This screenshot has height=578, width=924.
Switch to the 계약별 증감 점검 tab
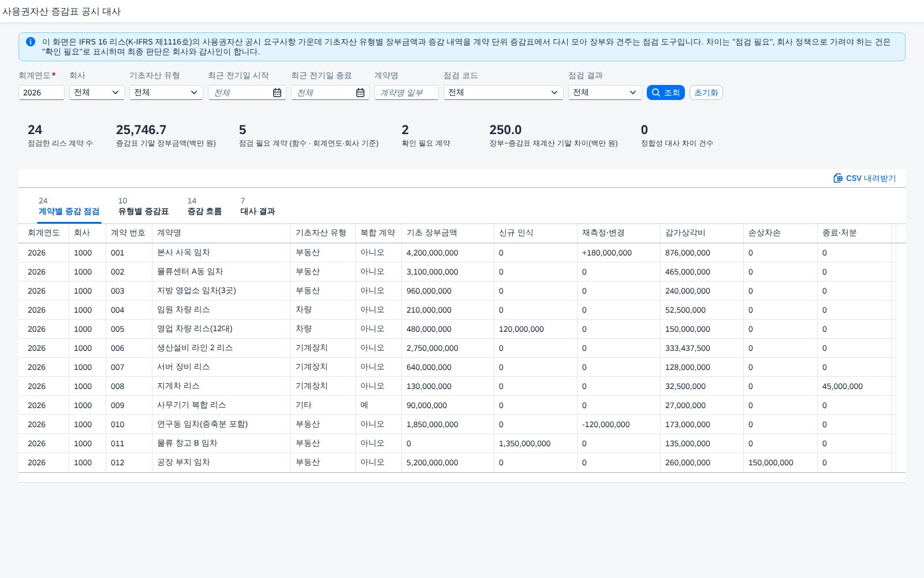[x=69, y=206]
